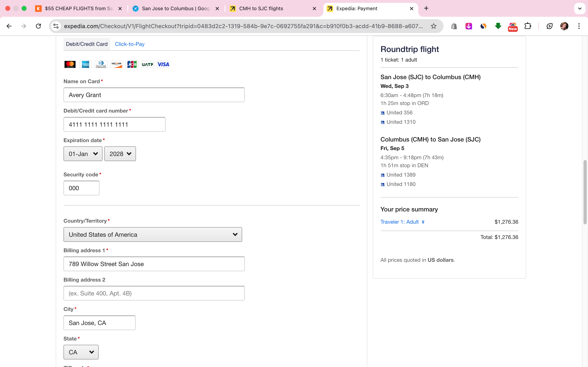The image size is (588, 367).
Task: Expand Country/Territory dropdown
Action: [x=153, y=234]
